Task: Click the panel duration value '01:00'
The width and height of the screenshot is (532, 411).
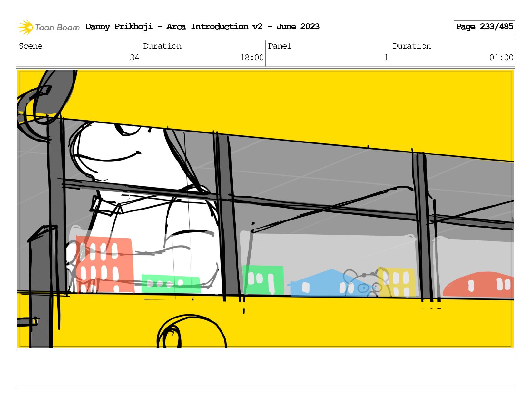Action: coord(501,58)
